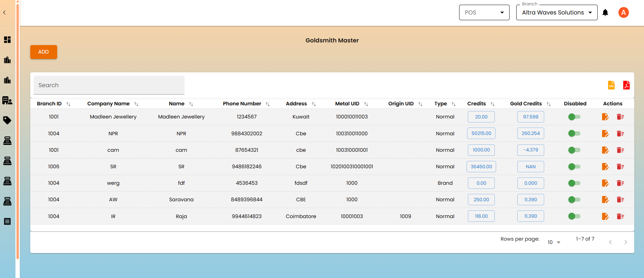Go to next table page
The height and width of the screenshot is (278, 644).
pyautogui.click(x=626, y=242)
